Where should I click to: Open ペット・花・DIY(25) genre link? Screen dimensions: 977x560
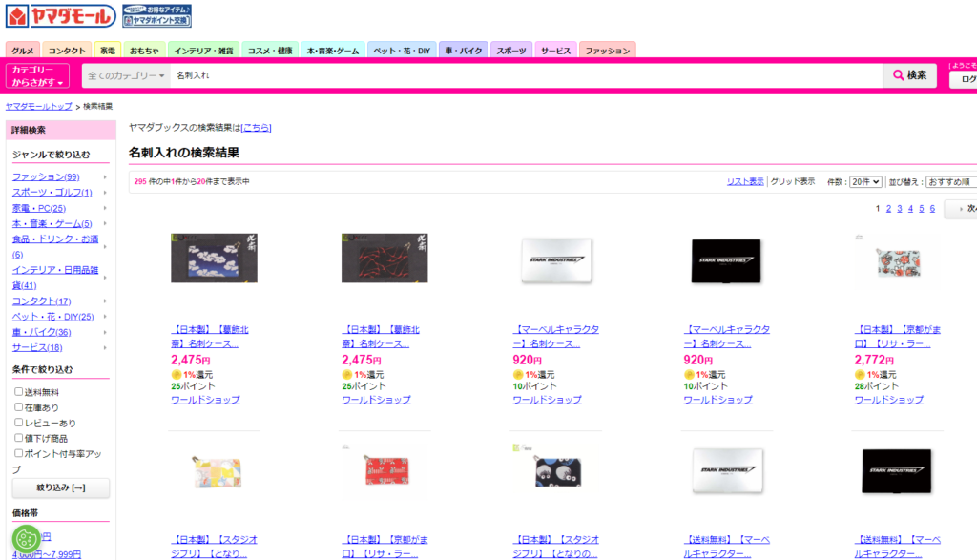53,317
